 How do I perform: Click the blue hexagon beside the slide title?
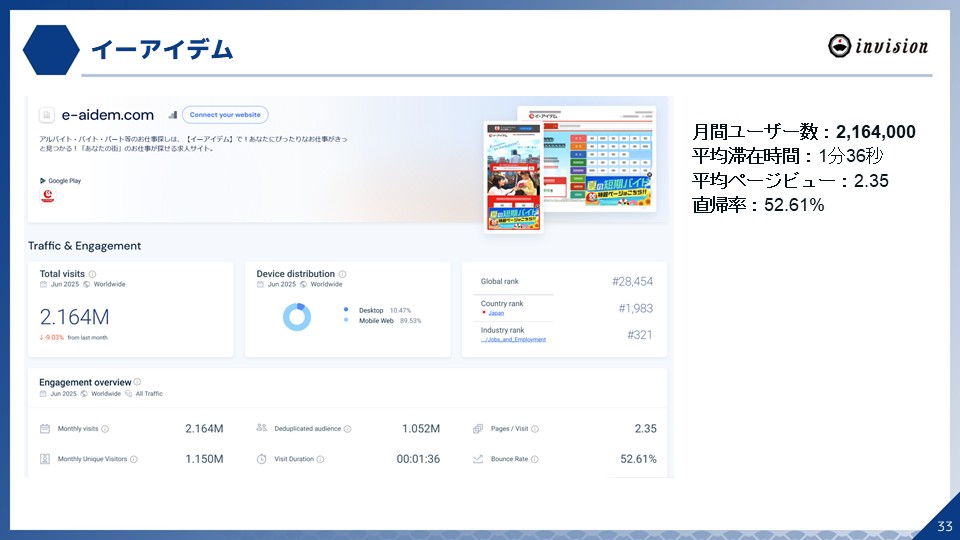pyautogui.click(x=51, y=50)
